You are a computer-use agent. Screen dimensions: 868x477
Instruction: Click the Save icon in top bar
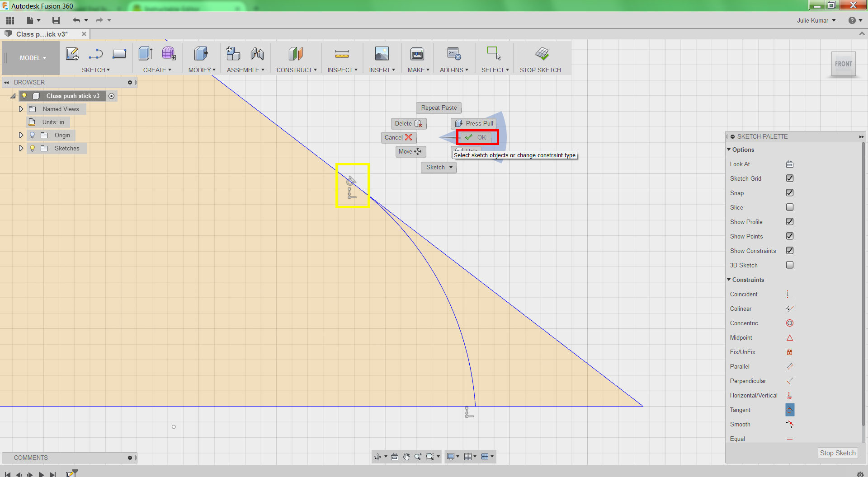pos(56,20)
